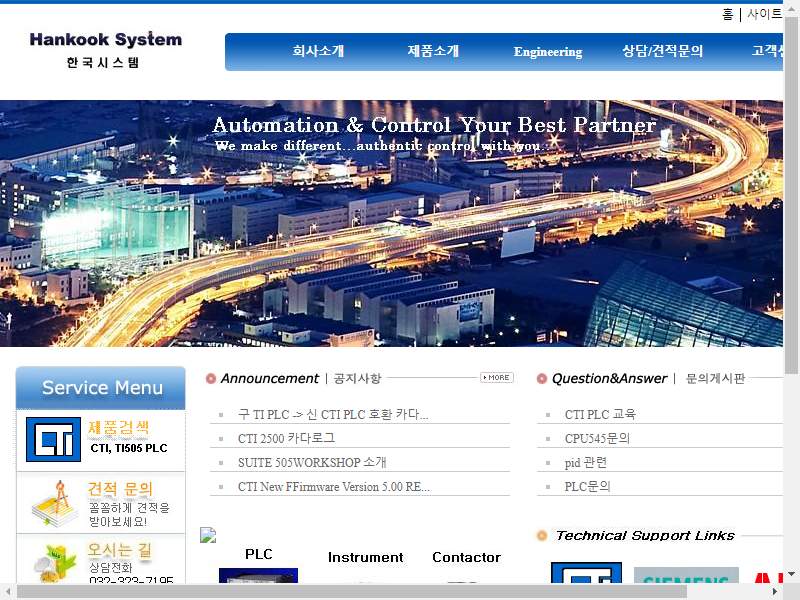Open the 상담/견적문의 menu
Viewport: 800px width, 600px height.
coord(662,51)
